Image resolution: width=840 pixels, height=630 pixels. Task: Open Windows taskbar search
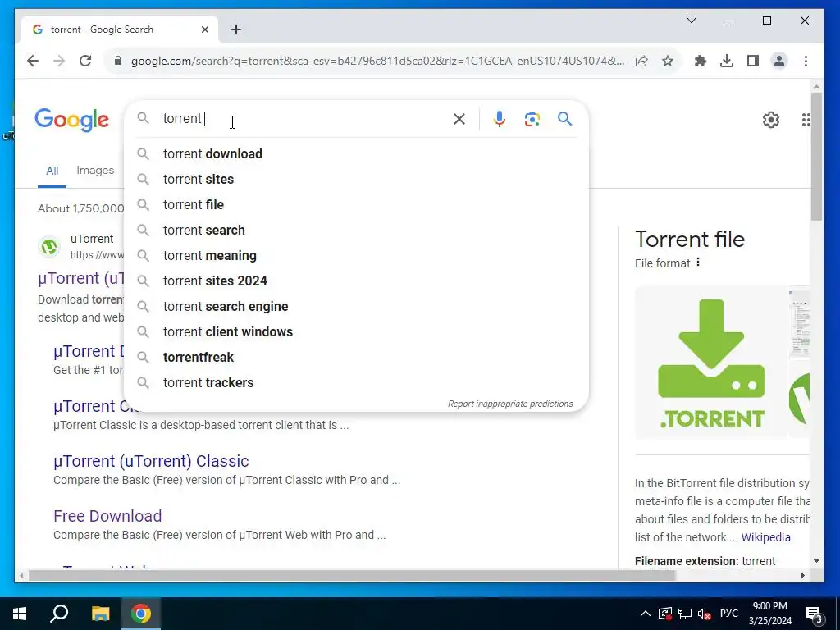[x=59, y=614]
